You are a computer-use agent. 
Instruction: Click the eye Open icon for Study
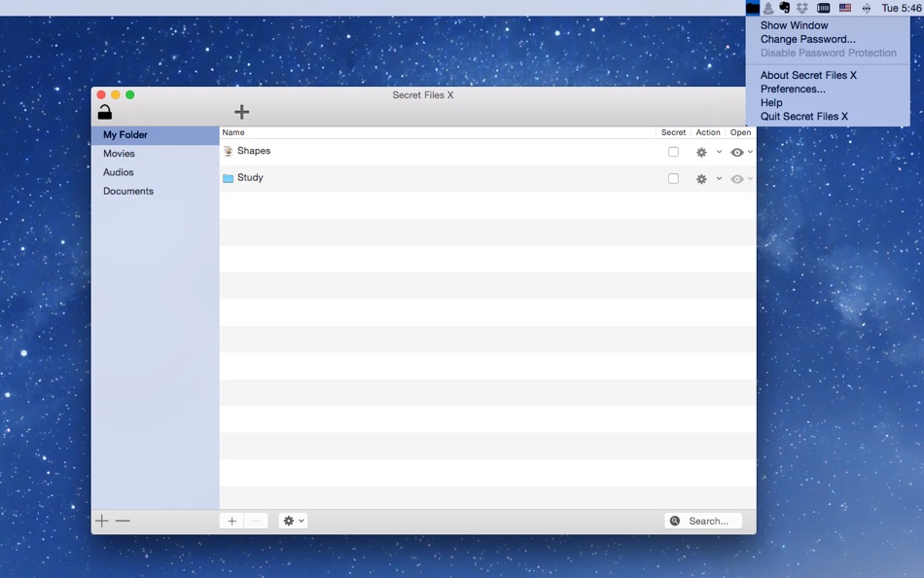pyautogui.click(x=736, y=179)
